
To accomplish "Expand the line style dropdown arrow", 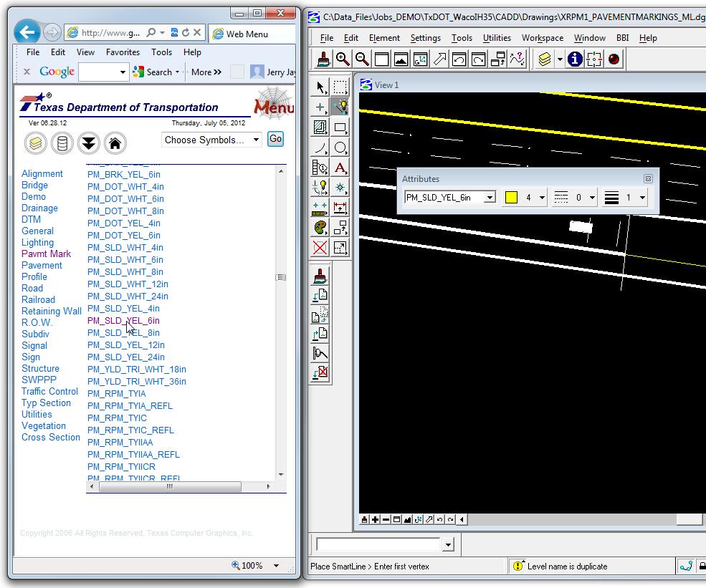I will 592,197.
